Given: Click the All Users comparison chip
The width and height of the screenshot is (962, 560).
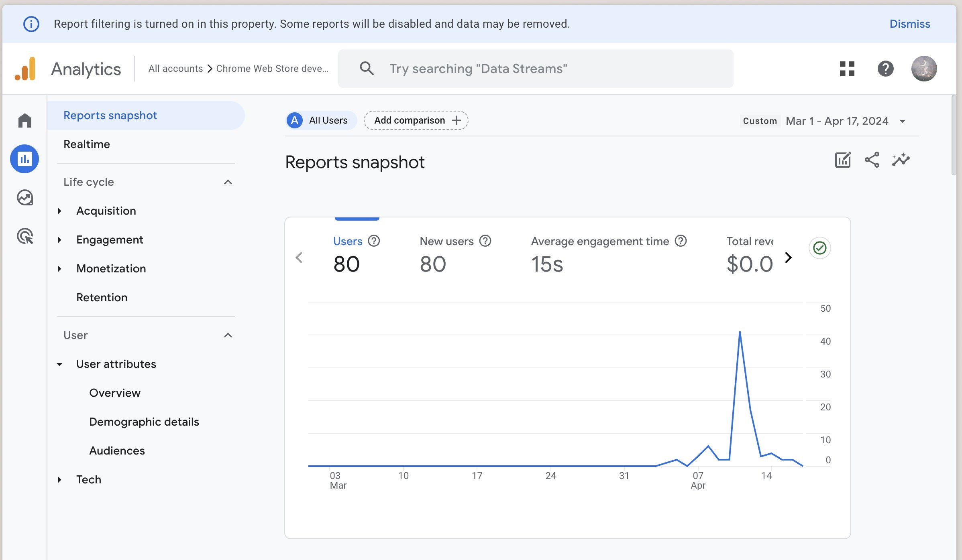Looking at the screenshot, I should tap(321, 120).
